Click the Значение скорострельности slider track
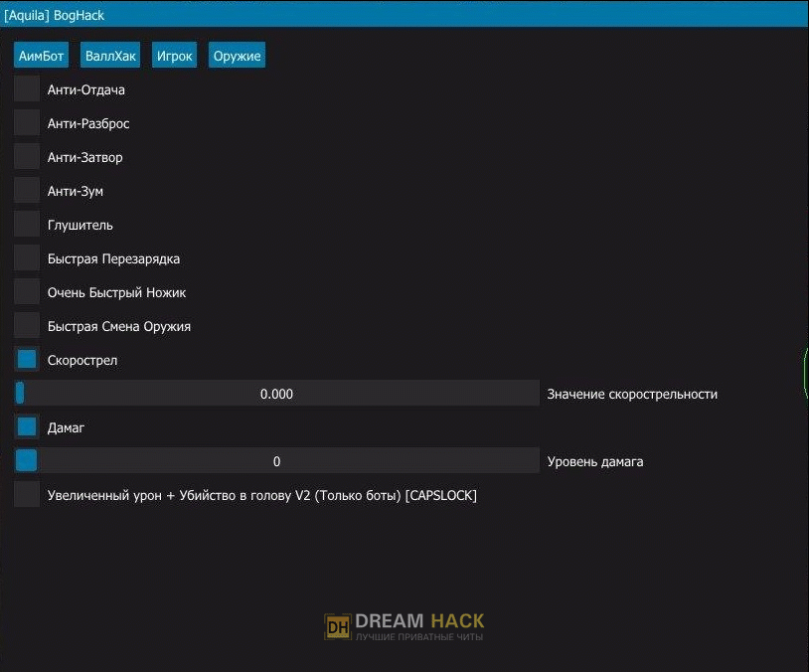 coord(276,394)
